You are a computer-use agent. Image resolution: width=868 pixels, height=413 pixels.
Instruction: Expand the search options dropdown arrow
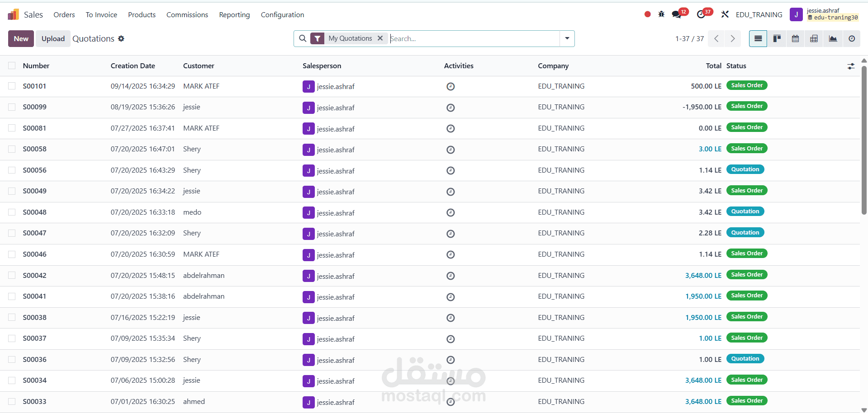pyautogui.click(x=567, y=38)
